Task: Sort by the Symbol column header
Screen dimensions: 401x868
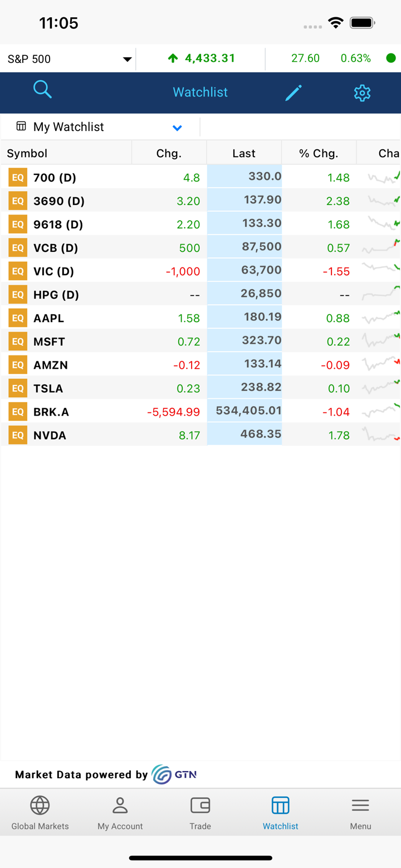Action: 27,153
